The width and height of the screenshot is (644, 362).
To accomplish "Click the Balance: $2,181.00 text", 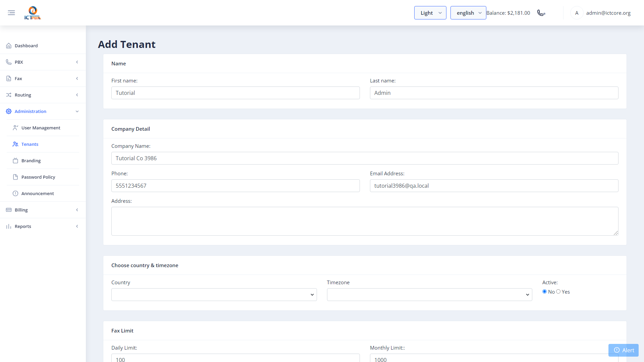I will point(508,13).
